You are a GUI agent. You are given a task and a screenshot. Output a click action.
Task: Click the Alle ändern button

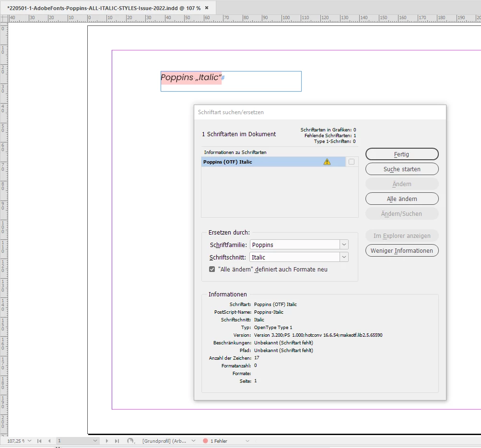click(402, 199)
